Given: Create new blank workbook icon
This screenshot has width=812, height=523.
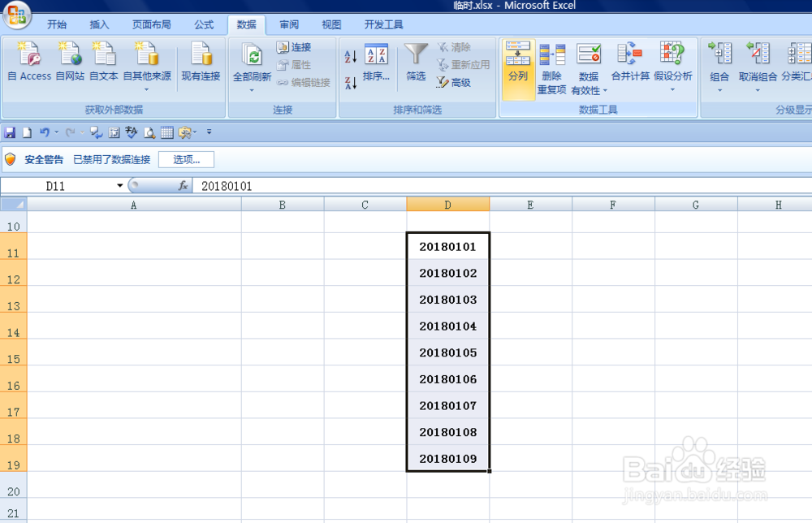Looking at the screenshot, I should point(27,132).
